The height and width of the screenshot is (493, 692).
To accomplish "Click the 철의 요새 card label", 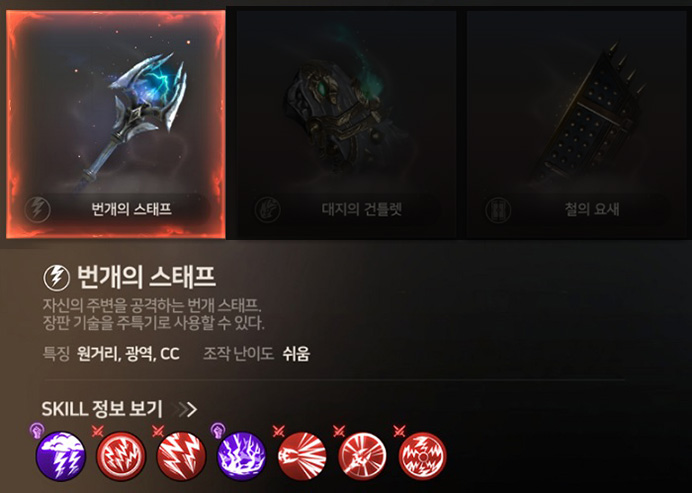I will coord(592,209).
